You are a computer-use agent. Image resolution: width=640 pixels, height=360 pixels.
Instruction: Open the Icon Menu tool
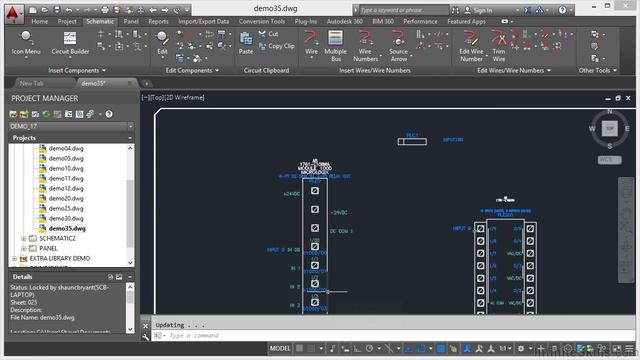26,43
